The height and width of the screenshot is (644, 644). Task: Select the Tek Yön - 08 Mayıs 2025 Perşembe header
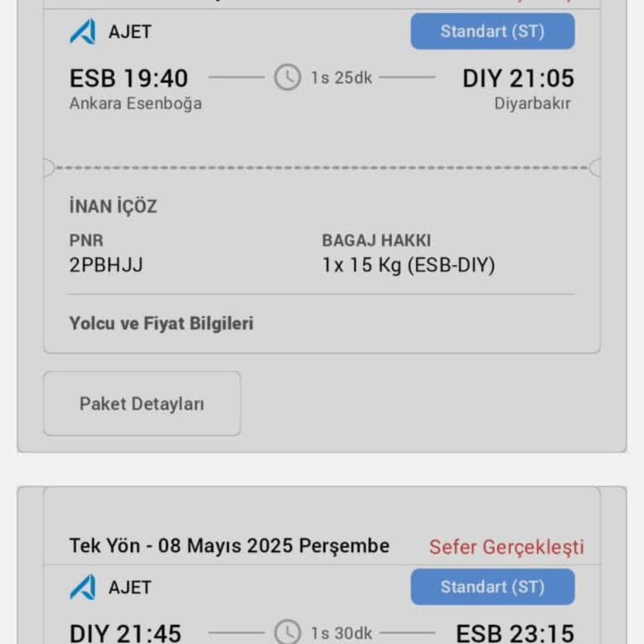point(229,546)
